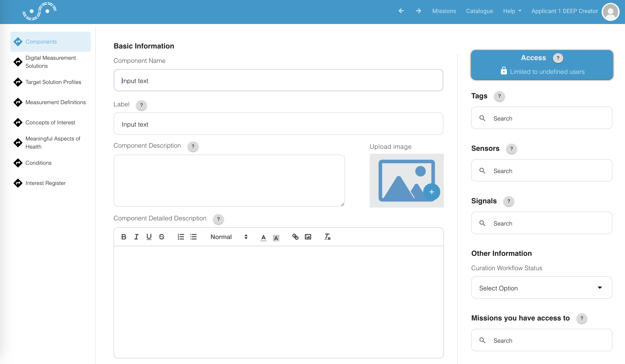
Task: Open Catalogue in top navigation
Action: [x=480, y=11]
